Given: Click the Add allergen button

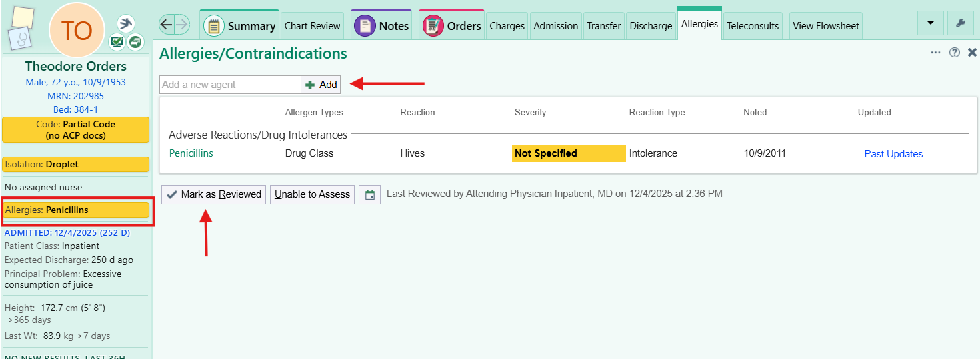Looking at the screenshot, I should [321, 85].
